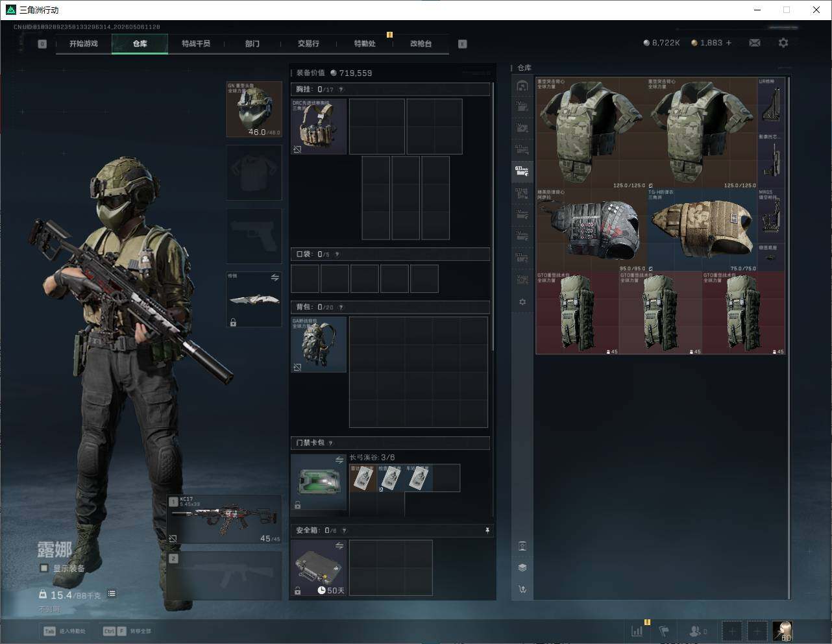Select the first keycard under 长弓溪谷
Viewport: 832px width, 644px height.
point(363,478)
